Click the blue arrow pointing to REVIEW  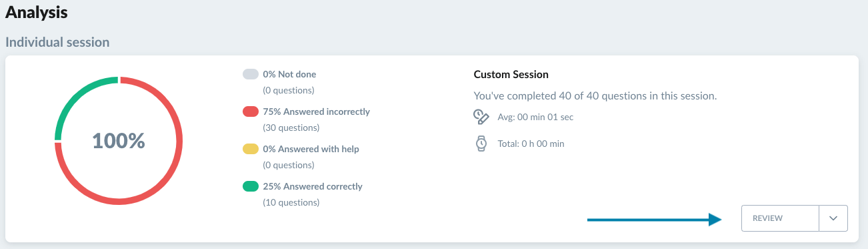[655, 219]
